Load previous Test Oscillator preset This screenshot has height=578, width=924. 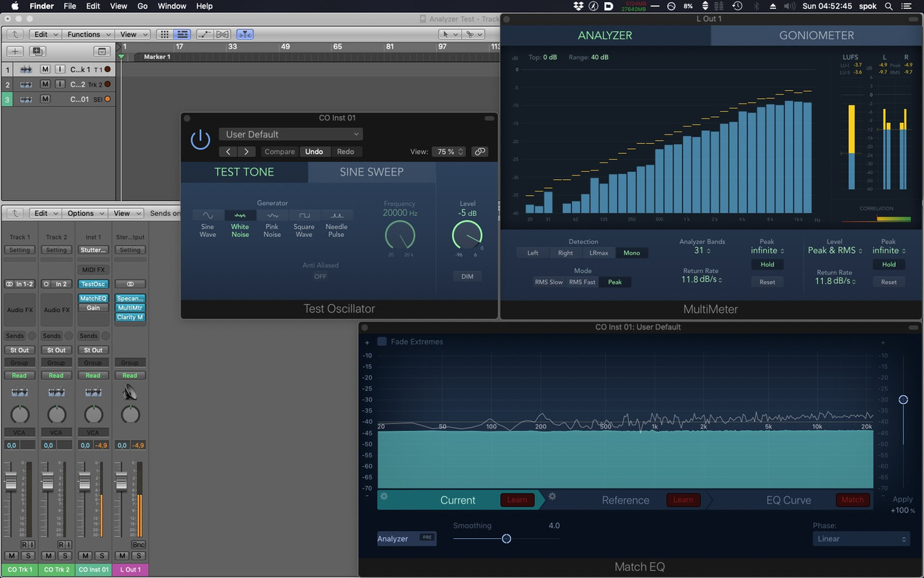tap(228, 152)
